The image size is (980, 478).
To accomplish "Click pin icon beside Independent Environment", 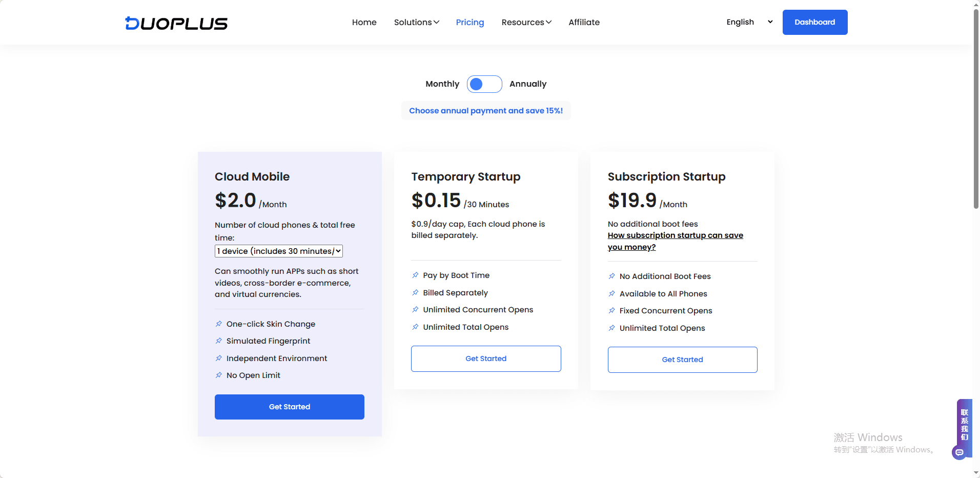I will (219, 358).
